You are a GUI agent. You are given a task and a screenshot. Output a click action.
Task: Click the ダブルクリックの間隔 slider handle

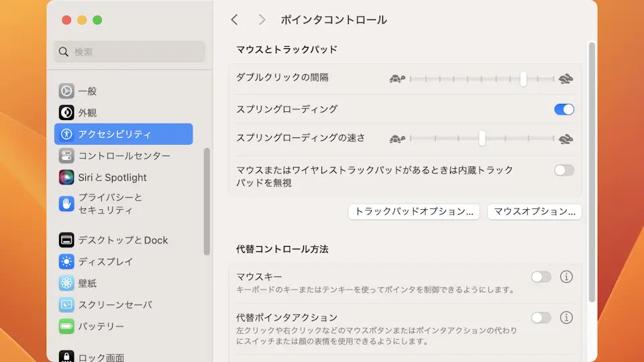point(523,79)
